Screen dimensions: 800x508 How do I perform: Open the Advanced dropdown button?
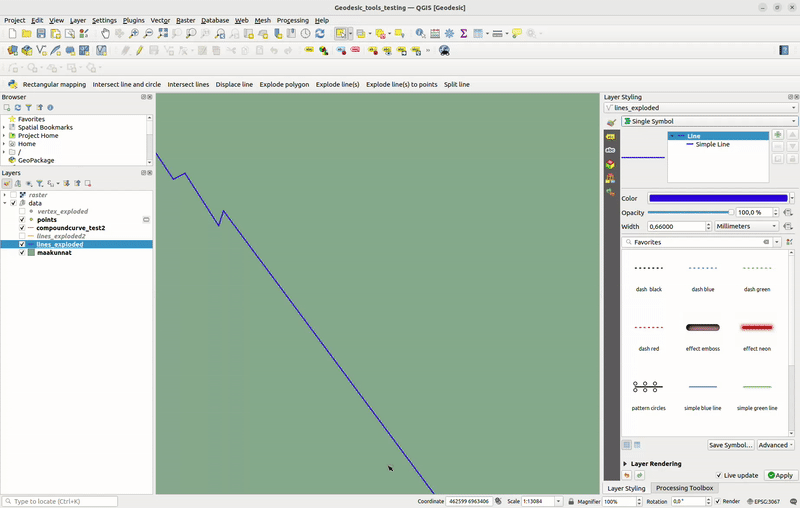pos(776,445)
